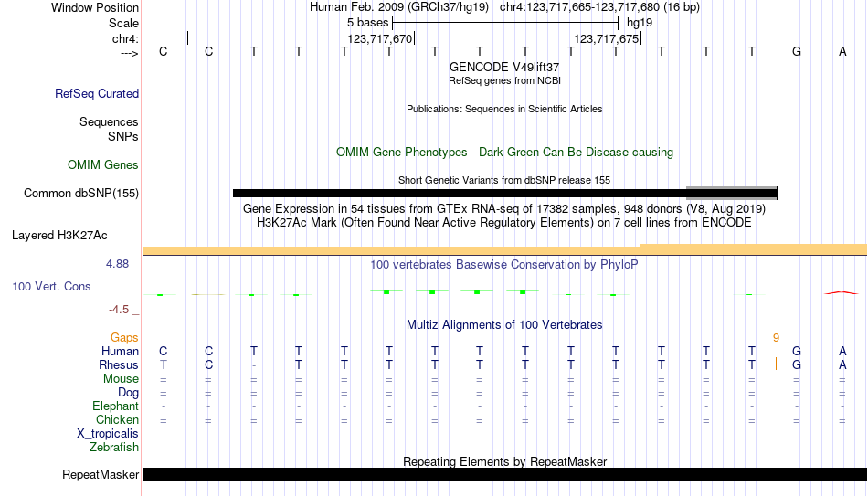Select the Rhesus species label
Image resolution: width=868 pixels, height=496 pixels.
119,364
